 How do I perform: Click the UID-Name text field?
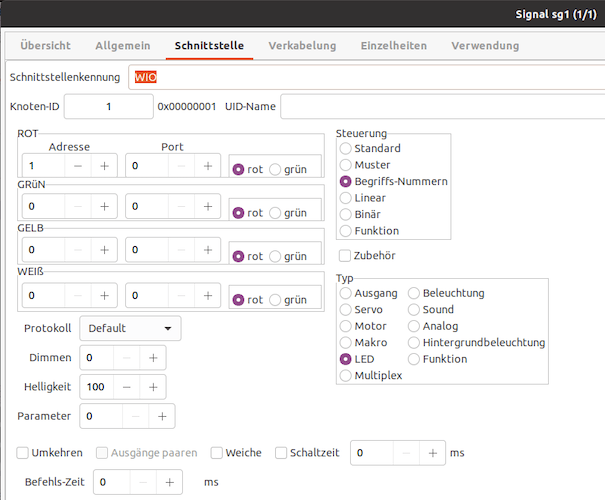(x=440, y=106)
